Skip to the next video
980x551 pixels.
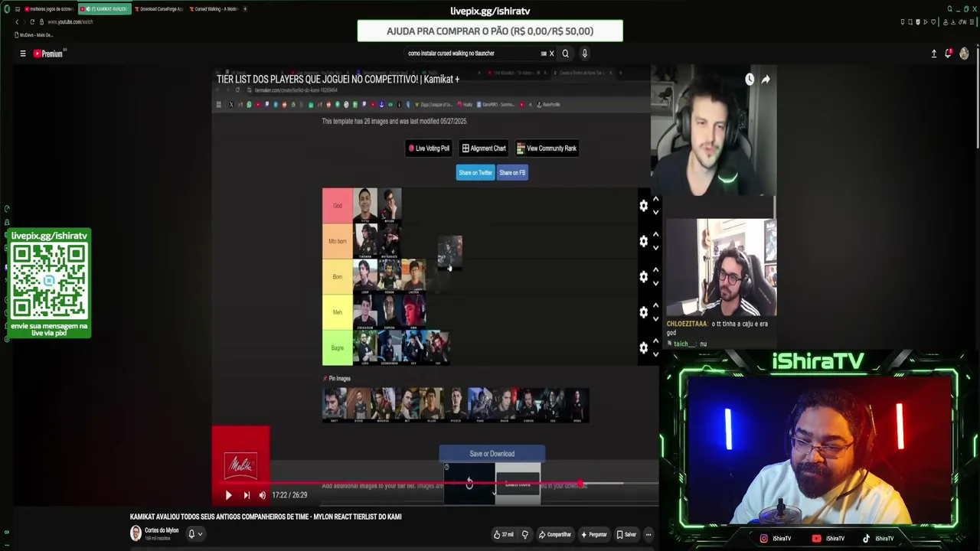coord(247,495)
